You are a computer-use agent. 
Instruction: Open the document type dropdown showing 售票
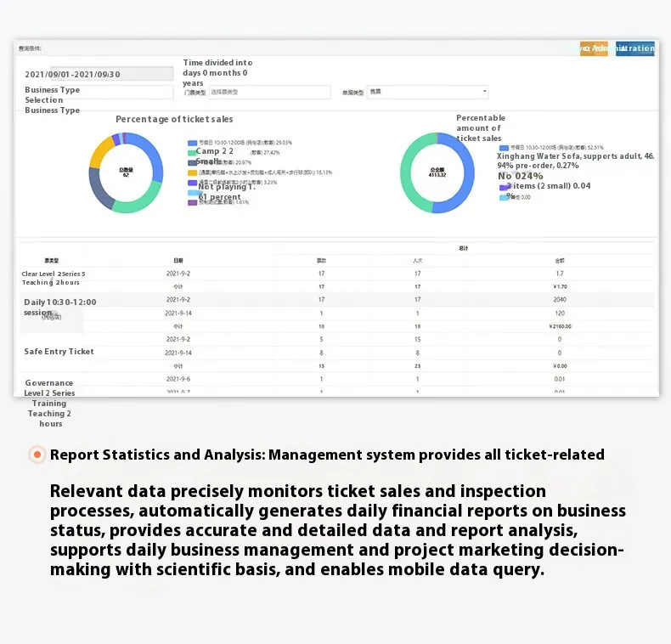pyautogui.click(x=427, y=92)
